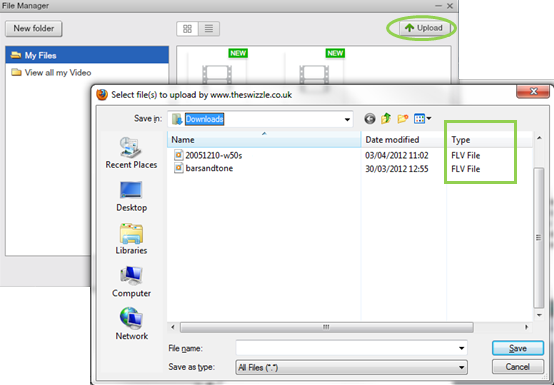Screen dimensions: 554x385
Task: Switch to list view icon
Action: pos(209,29)
